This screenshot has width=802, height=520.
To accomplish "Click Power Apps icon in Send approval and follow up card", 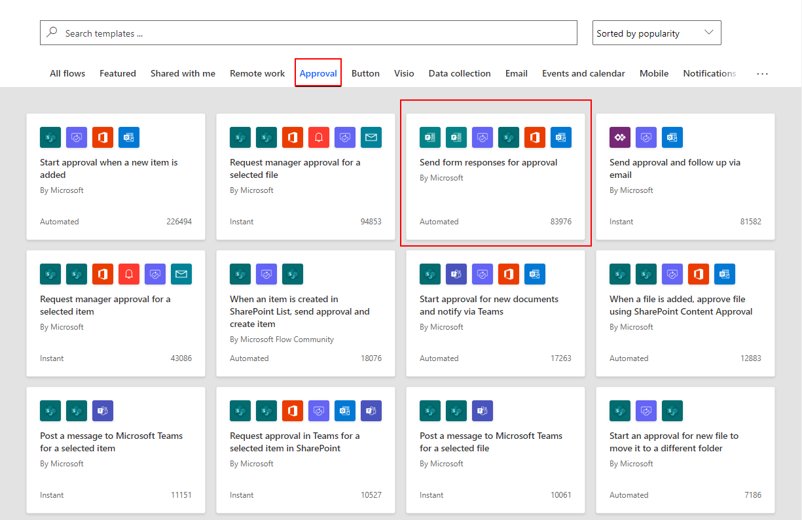I will click(x=619, y=137).
